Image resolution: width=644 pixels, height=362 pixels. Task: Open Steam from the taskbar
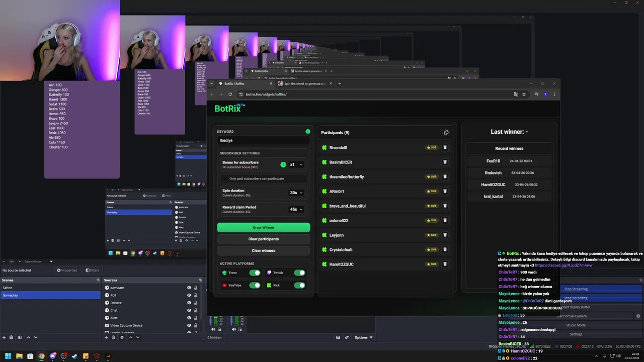click(74, 356)
